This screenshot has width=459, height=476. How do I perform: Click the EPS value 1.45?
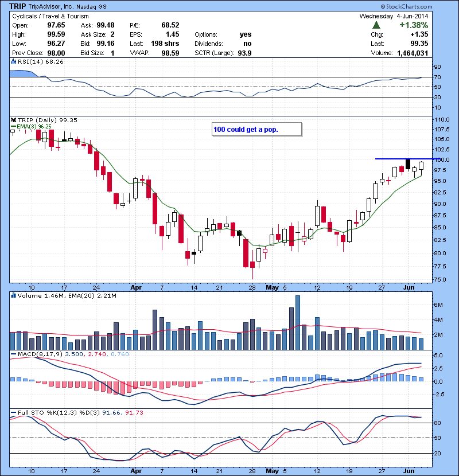pos(173,34)
